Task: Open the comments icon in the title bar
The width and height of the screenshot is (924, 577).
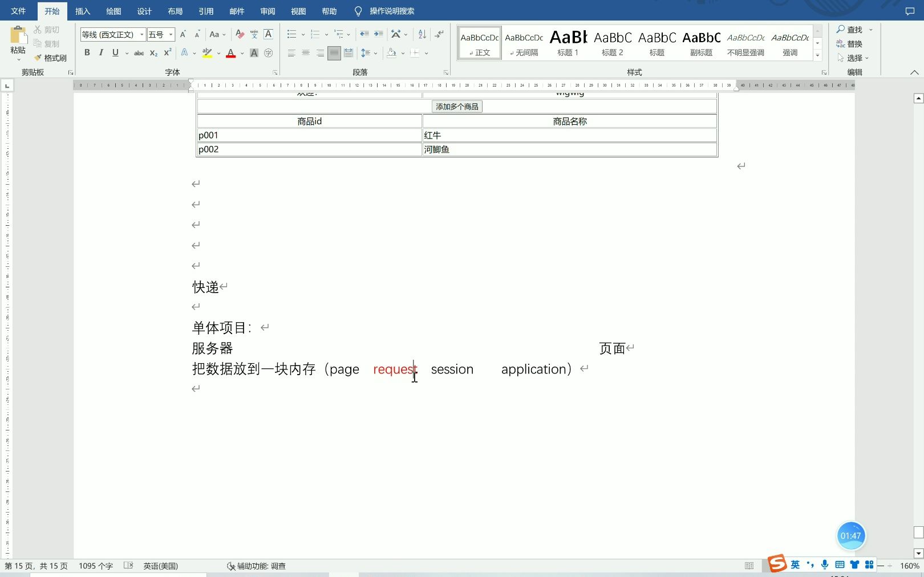Action: click(x=910, y=11)
